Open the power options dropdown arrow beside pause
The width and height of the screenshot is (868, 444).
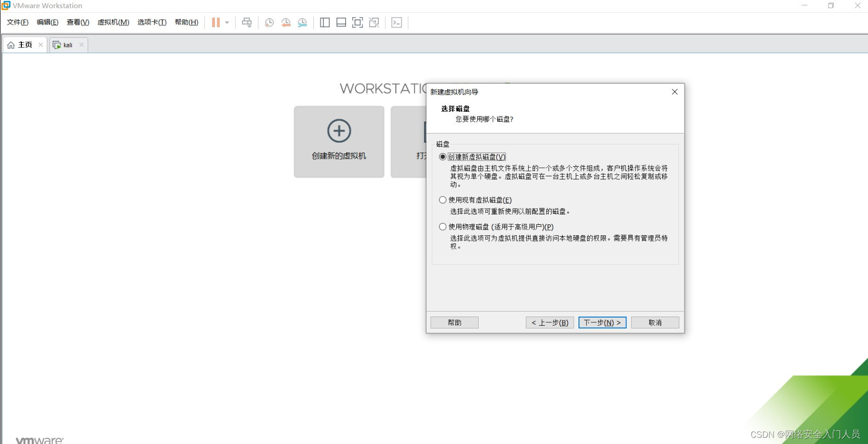click(227, 22)
